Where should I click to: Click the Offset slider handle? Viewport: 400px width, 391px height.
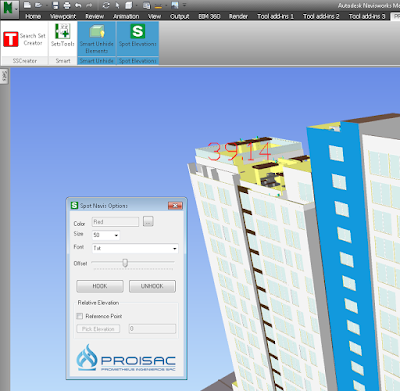pos(125,263)
